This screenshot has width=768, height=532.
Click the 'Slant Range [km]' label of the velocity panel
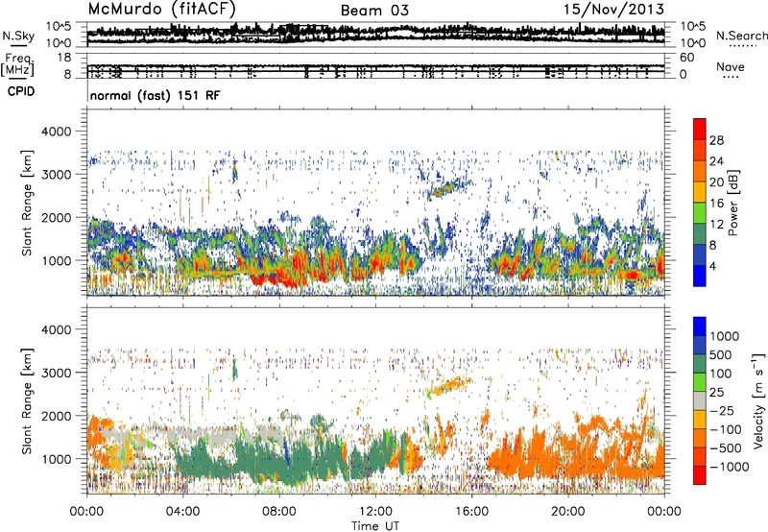coord(27,401)
